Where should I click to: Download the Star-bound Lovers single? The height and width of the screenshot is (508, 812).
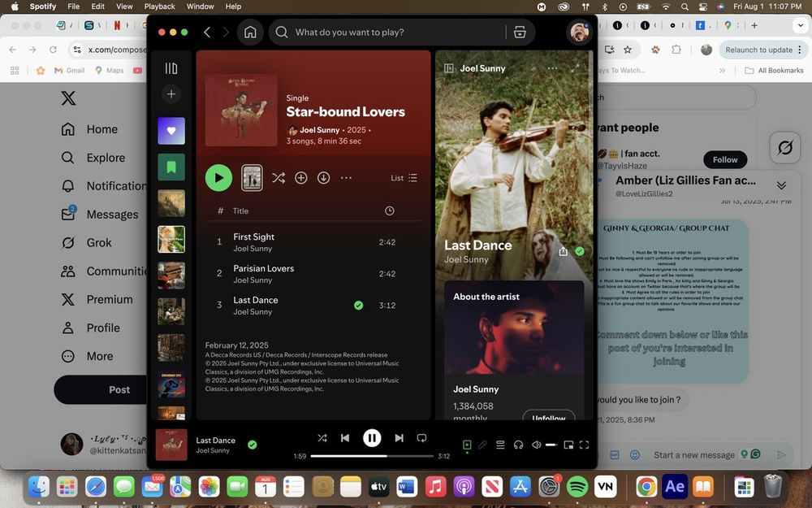click(324, 178)
